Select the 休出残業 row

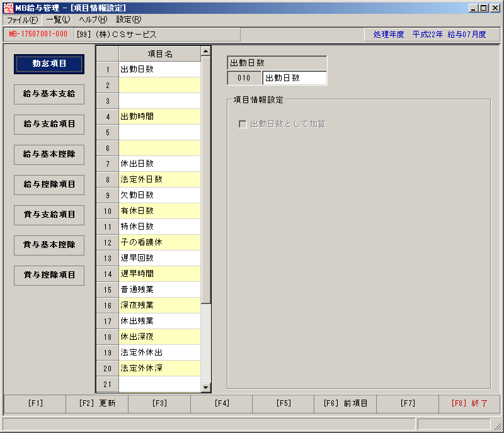coord(160,321)
